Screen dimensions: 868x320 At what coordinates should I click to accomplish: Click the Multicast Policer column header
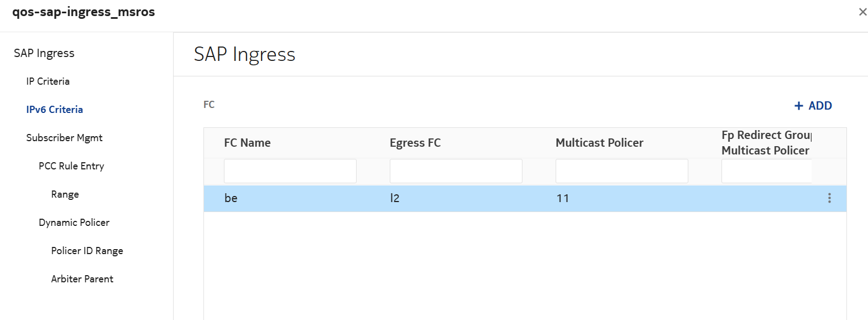tap(599, 143)
